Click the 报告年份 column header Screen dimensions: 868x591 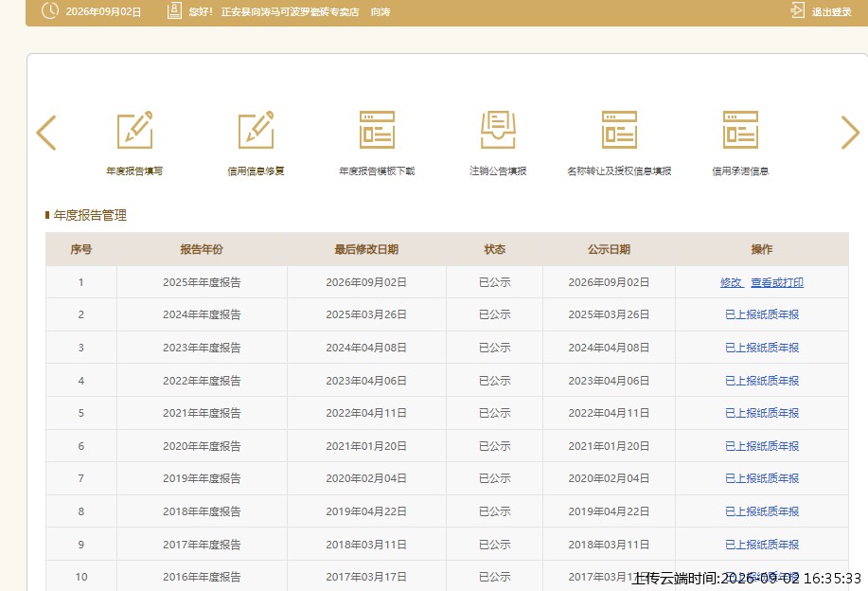pyautogui.click(x=202, y=249)
